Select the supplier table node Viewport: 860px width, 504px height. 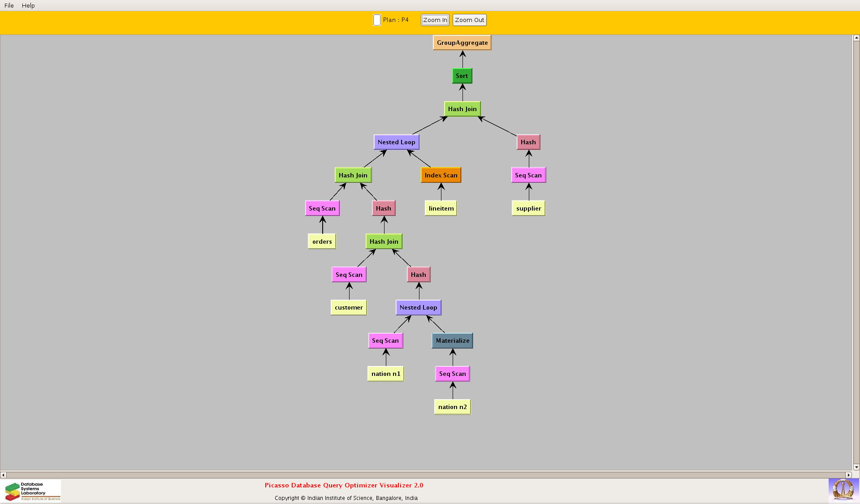[528, 208]
